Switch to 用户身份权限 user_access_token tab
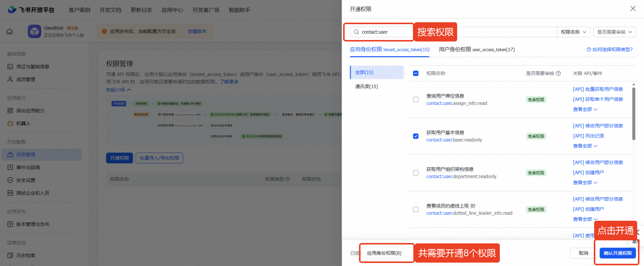Viewport: 644px width, 266px height. (x=477, y=49)
